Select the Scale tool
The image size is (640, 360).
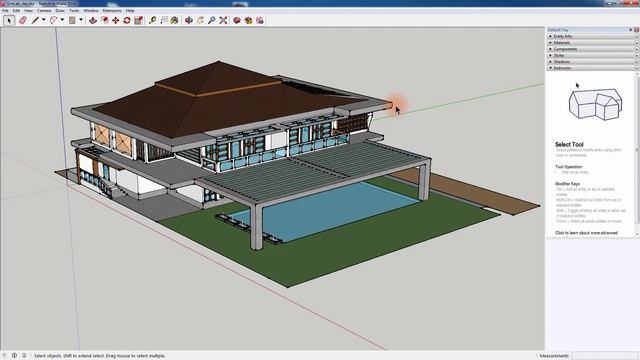pos(138,20)
